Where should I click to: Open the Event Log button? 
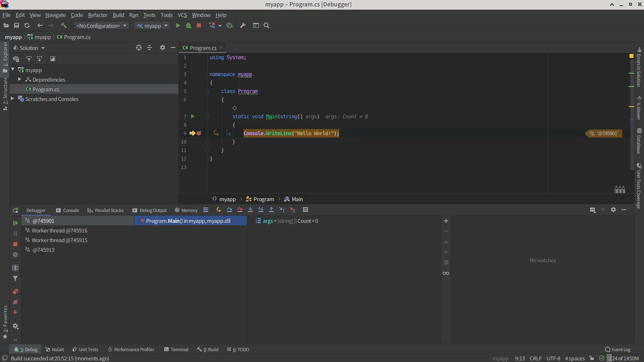tap(618, 350)
